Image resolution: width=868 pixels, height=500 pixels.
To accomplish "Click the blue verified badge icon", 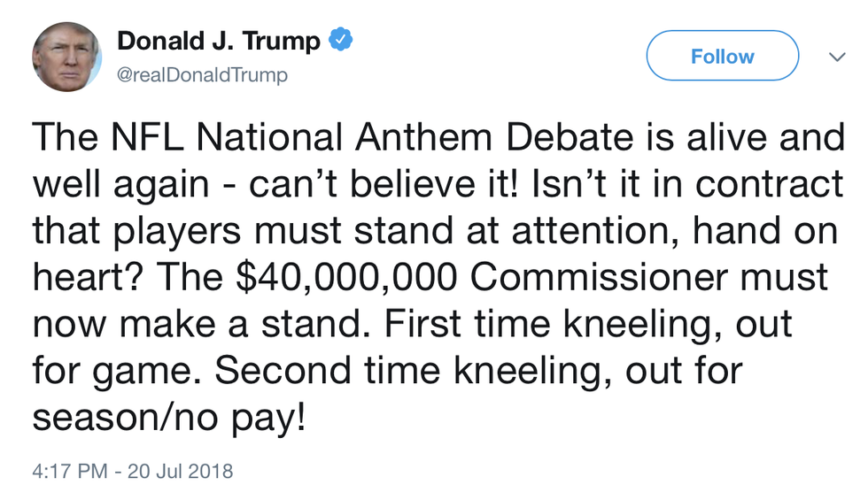I will click(341, 41).
